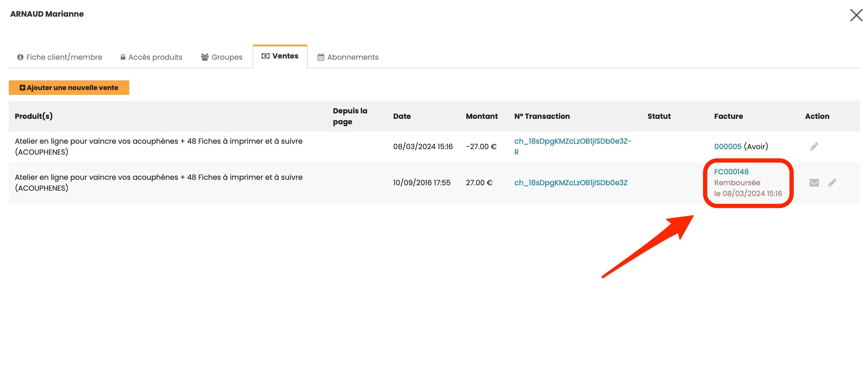Click the pencil icon in the 2016 sale row
This screenshot has height=379, width=868.
[832, 183]
